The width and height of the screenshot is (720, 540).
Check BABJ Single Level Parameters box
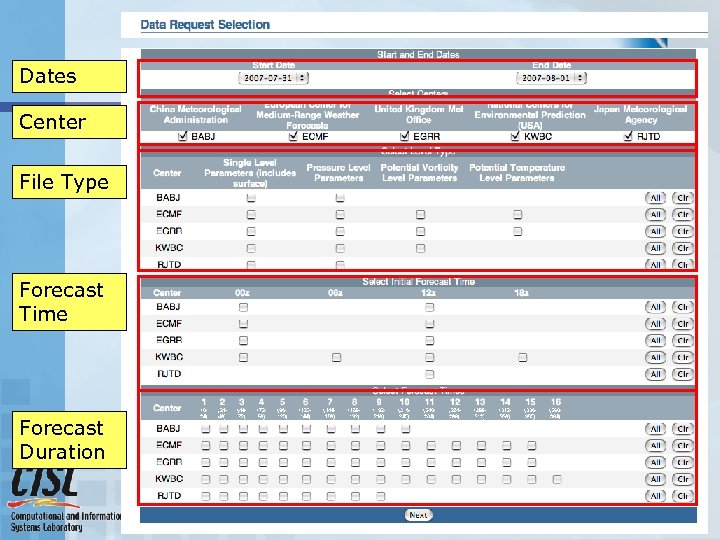pyautogui.click(x=251, y=198)
